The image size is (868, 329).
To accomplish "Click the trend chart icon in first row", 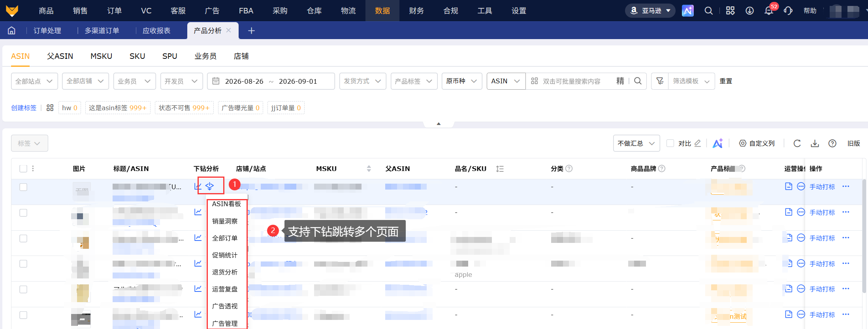I will click(198, 186).
